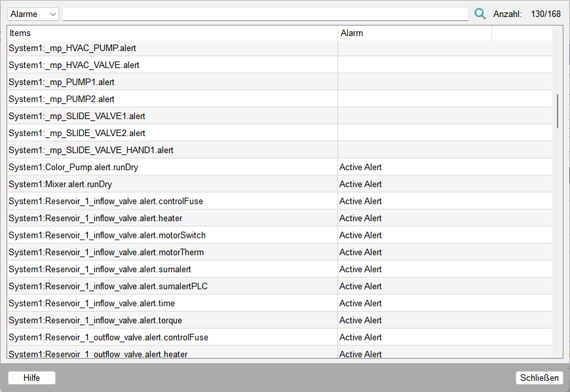Image resolution: width=570 pixels, height=392 pixels.
Task: Select Reservoir_1_outflow_valve.alert.controlFuse row
Action: pyautogui.click(x=108, y=338)
